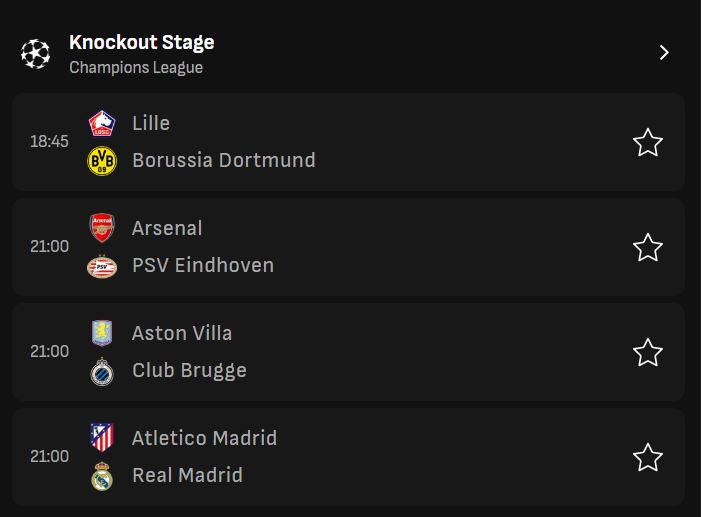Click the Champions League ball logo
Image resolution: width=701 pixels, height=517 pixels.
(35, 54)
